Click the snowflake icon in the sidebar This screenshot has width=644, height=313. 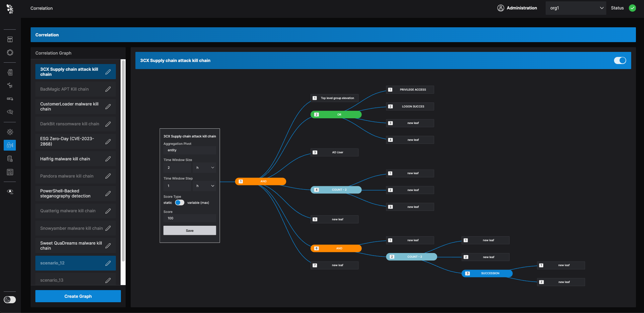(10, 132)
